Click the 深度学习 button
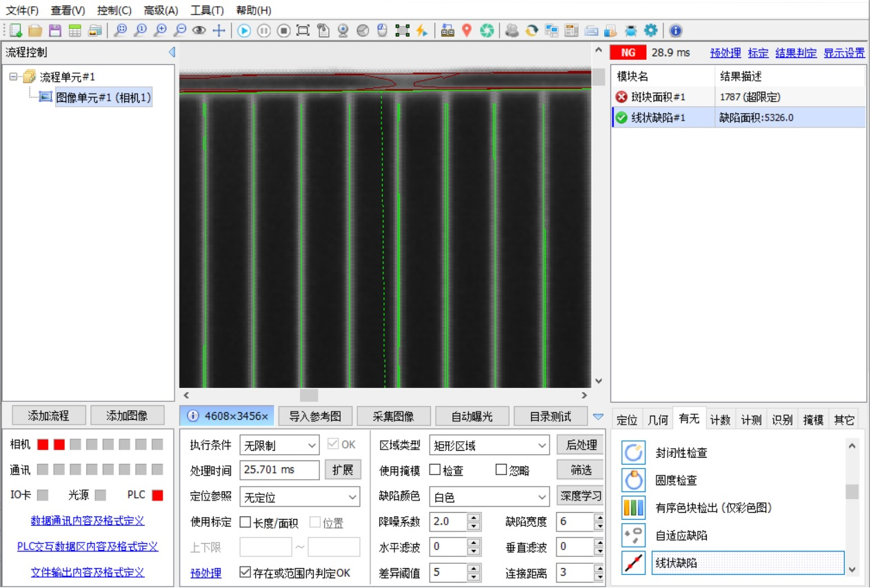Image resolution: width=871 pixels, height=588 pixels. [x=580, y=496]
